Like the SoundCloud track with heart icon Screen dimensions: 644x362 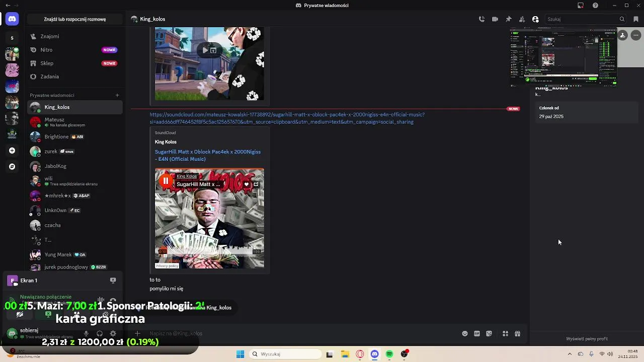tap(247, 185)
